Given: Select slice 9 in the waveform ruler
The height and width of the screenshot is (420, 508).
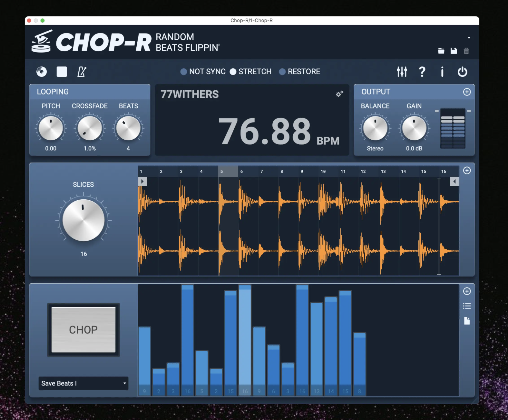Looking at the screenshot, I should point(308,171).
